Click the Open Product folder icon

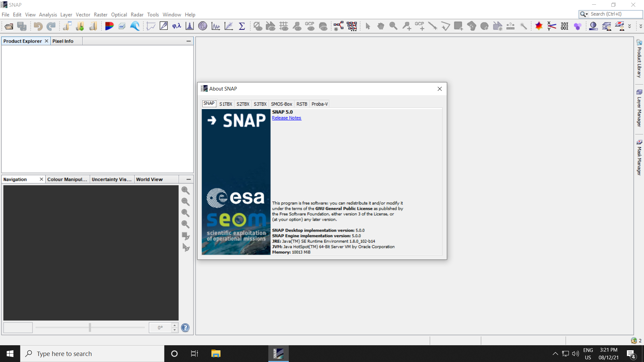pos(9,26)
